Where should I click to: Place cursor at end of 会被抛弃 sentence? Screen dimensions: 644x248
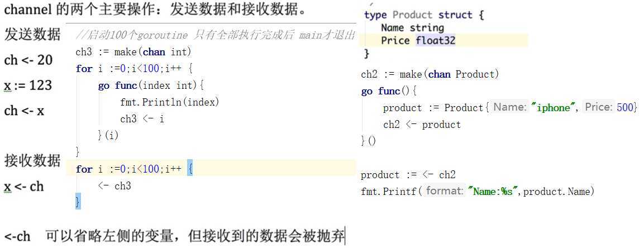(x=344, y=236)
